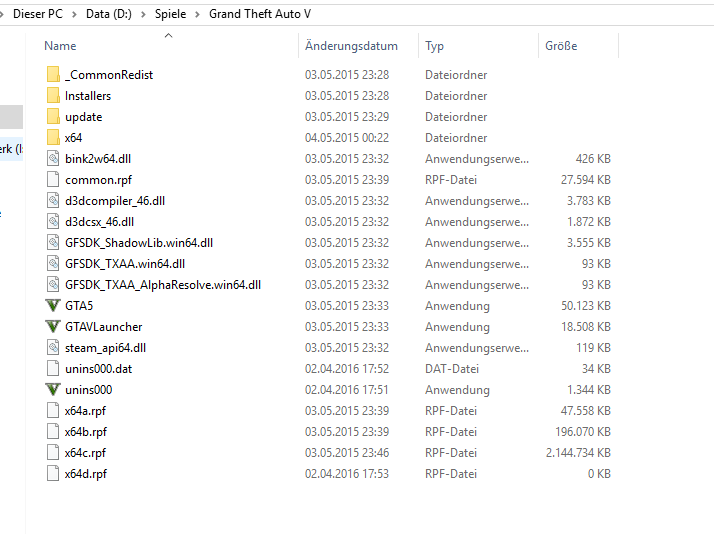Select the bink2w64.dll file icon

(x=53, y=158)
